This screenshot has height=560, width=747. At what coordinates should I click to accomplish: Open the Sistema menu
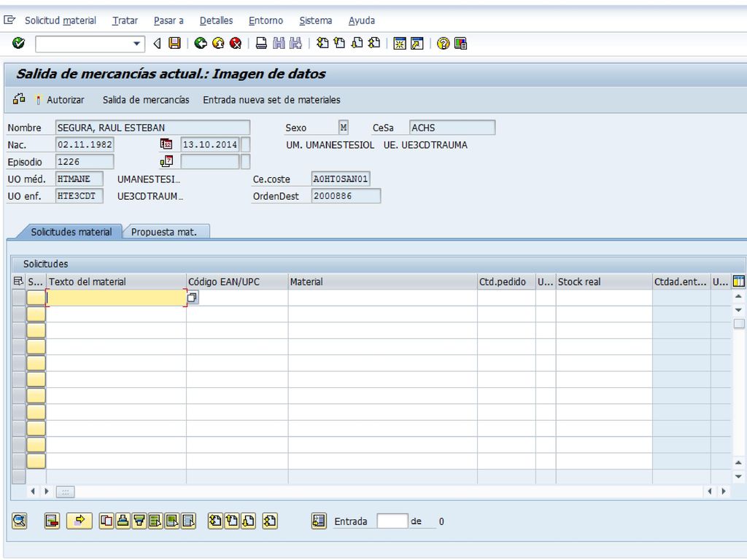click(x=315, y=20)
